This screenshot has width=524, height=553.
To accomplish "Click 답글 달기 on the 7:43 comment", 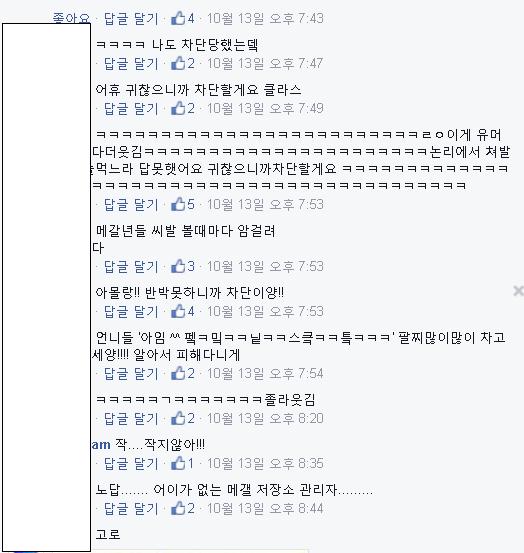I will coord(131,19).
